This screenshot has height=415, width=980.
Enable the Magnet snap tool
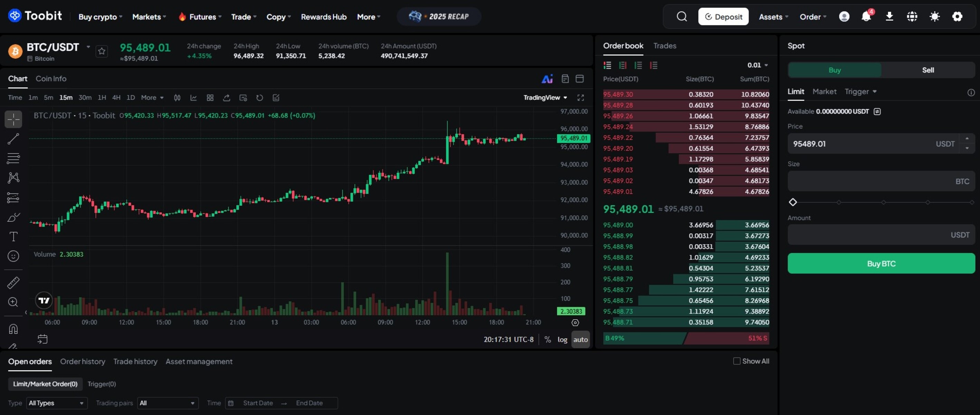click(13, 329)
